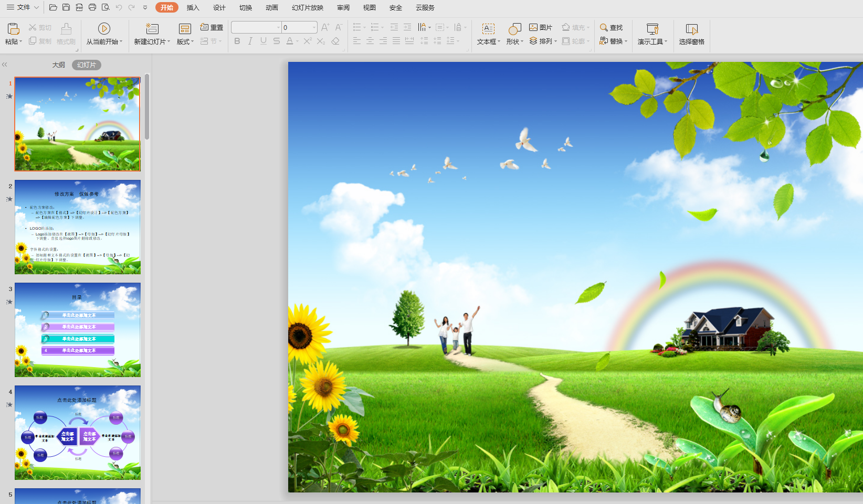The height and width of the screenshot is (504, 863).
Task: Click the Superscript X² icon
Action: pos(308,41)
